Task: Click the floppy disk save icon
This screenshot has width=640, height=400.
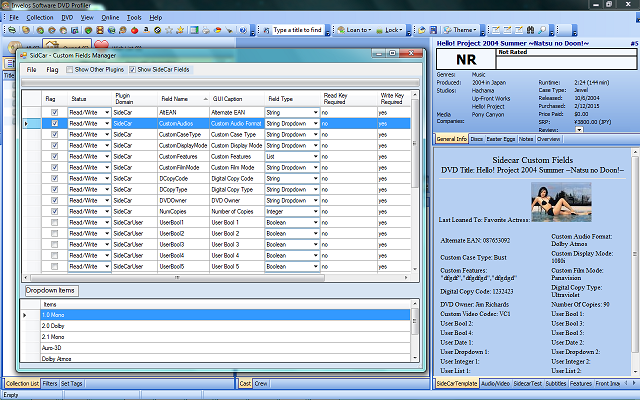Action: [433, 30]
